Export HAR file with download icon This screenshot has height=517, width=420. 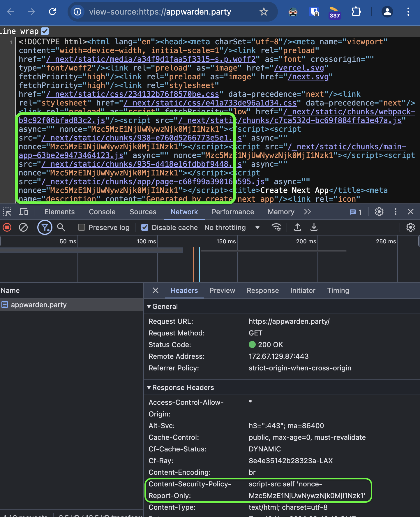[x=314, y=227]
